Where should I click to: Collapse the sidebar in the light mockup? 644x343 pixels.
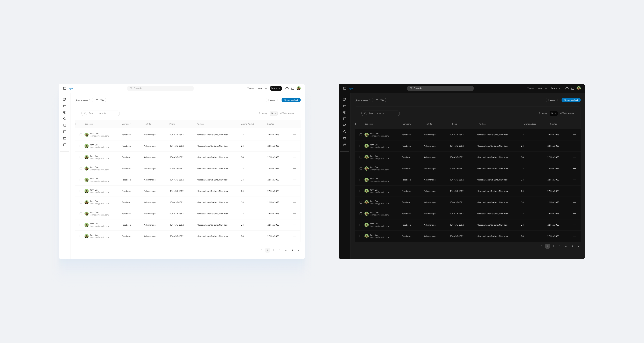point(65,88)
